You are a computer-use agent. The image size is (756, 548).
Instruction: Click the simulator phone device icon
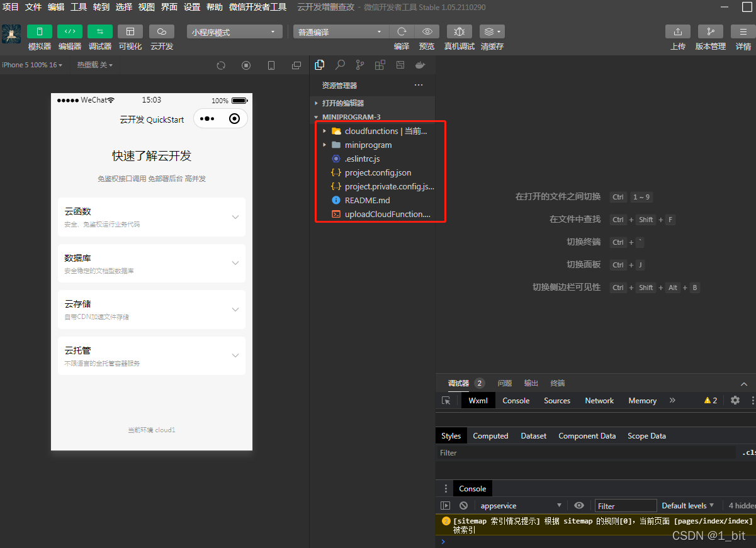(x=271, y=65)
